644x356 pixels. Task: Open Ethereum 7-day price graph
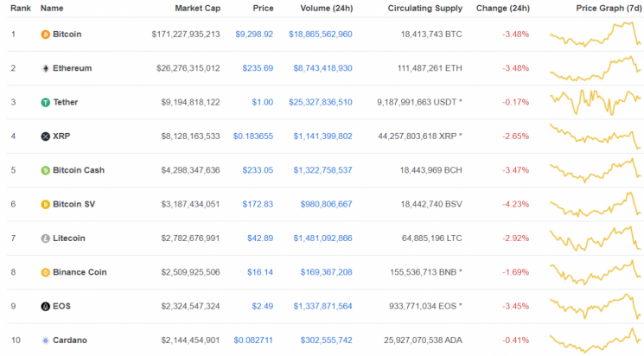(x=595, y=68)
